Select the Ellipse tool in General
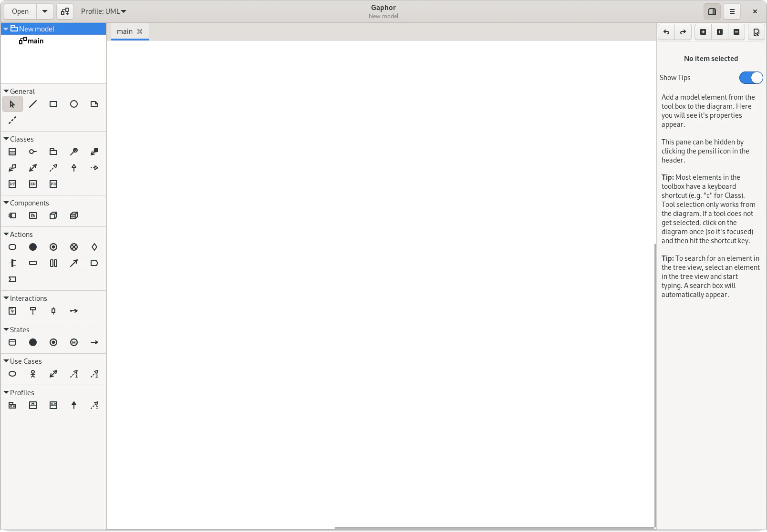The image size is (767, 532). 74,104
